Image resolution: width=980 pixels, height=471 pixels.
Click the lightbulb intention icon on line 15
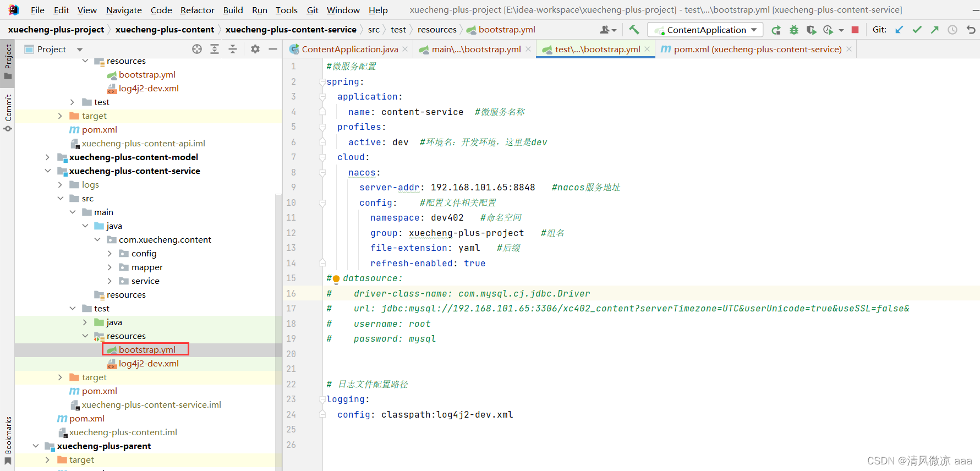tap(336, 279)
